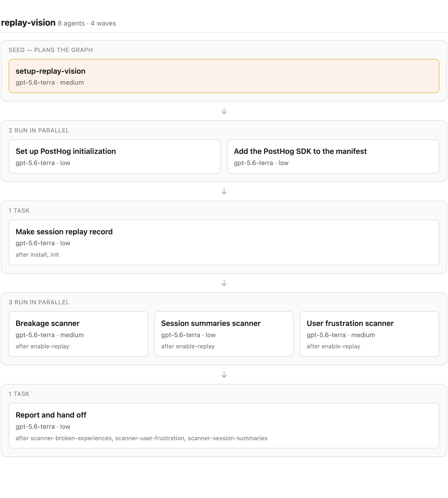Open the Add the PostHog SDK to the manifest card
This screenshot has width=448, height=498.
pos(333,156)
